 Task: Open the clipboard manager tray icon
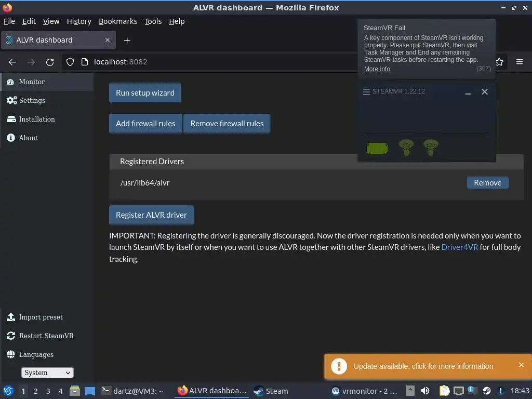pyautogui.click(x=445, y=391)
